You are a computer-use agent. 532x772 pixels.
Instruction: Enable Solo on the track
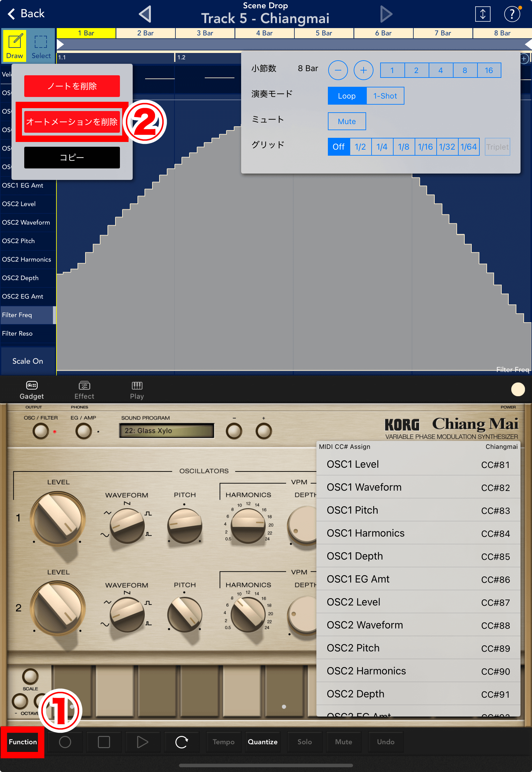(305, 742)
